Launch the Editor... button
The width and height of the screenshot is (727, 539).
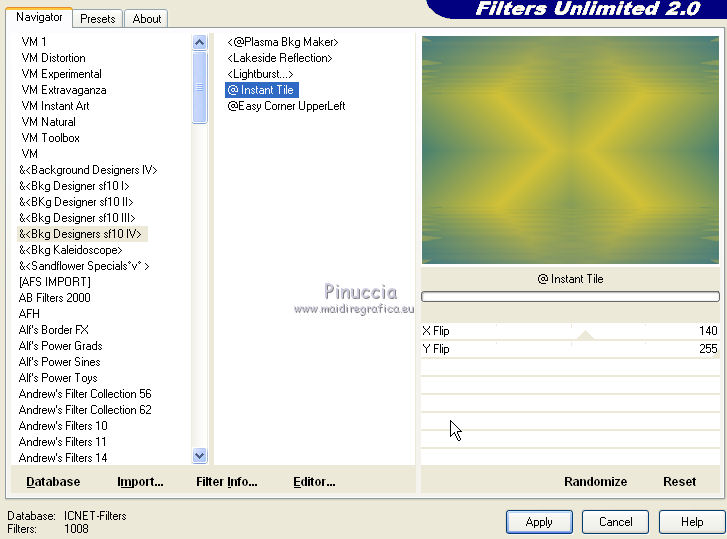coord(314,482)
